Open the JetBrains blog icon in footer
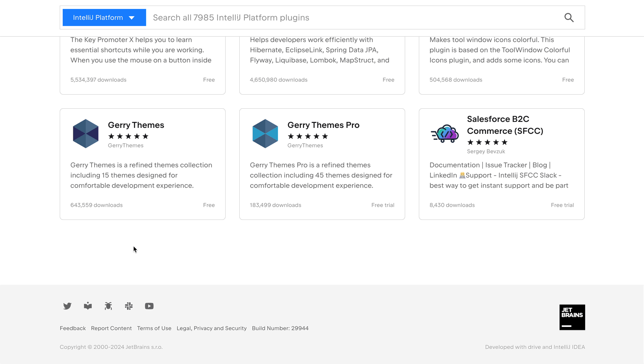Viewport: 644px width, 364px height. click(x=88, y=306)
